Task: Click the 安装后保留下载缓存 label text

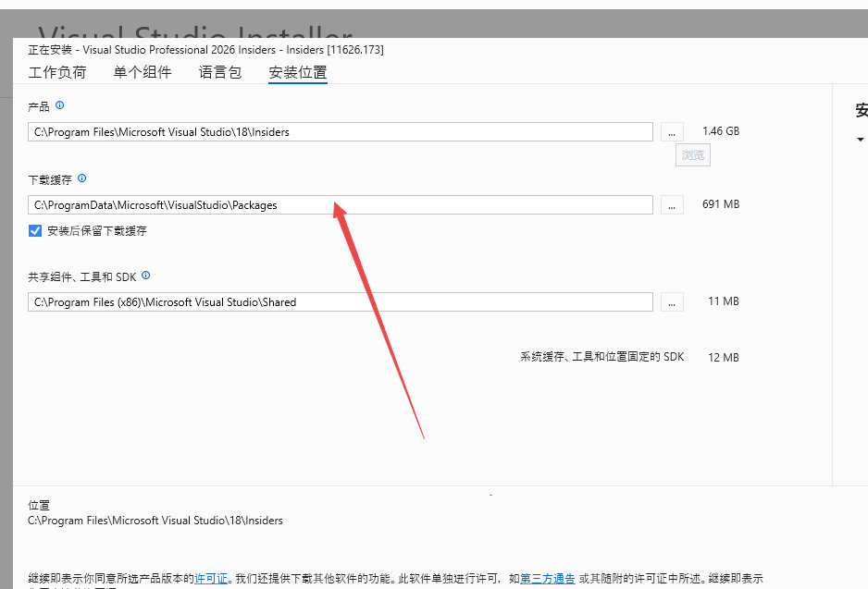Action: coord(97,231)
